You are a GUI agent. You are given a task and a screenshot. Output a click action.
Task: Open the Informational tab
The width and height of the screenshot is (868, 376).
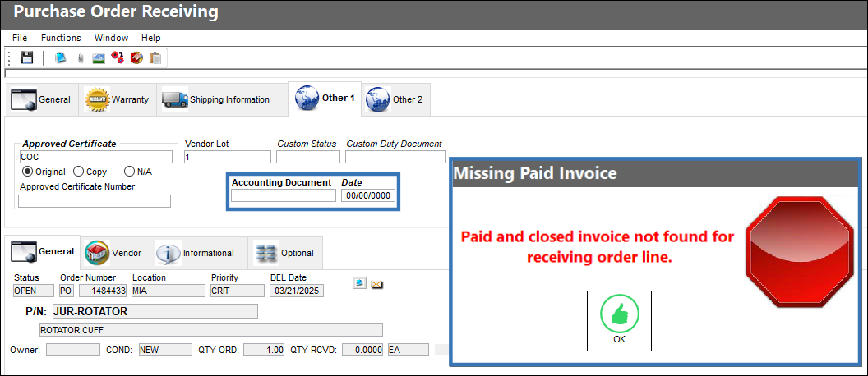point(197,253)
